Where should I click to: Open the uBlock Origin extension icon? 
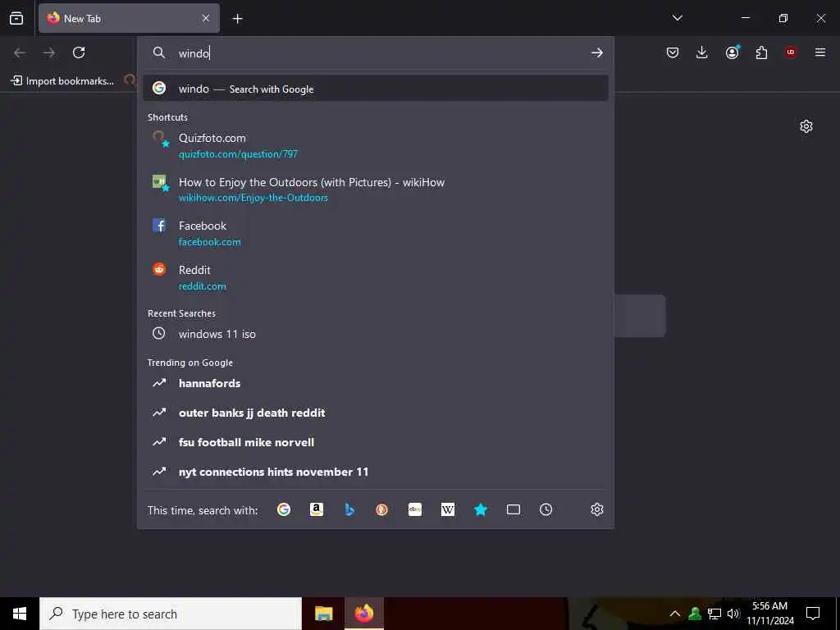(x=791, y=52)
